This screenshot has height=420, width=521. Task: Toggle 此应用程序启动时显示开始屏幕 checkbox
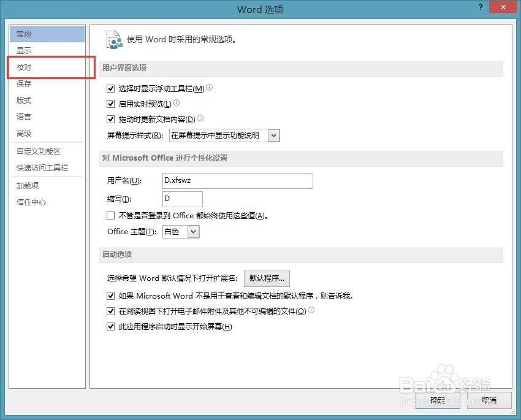[111, 327]
